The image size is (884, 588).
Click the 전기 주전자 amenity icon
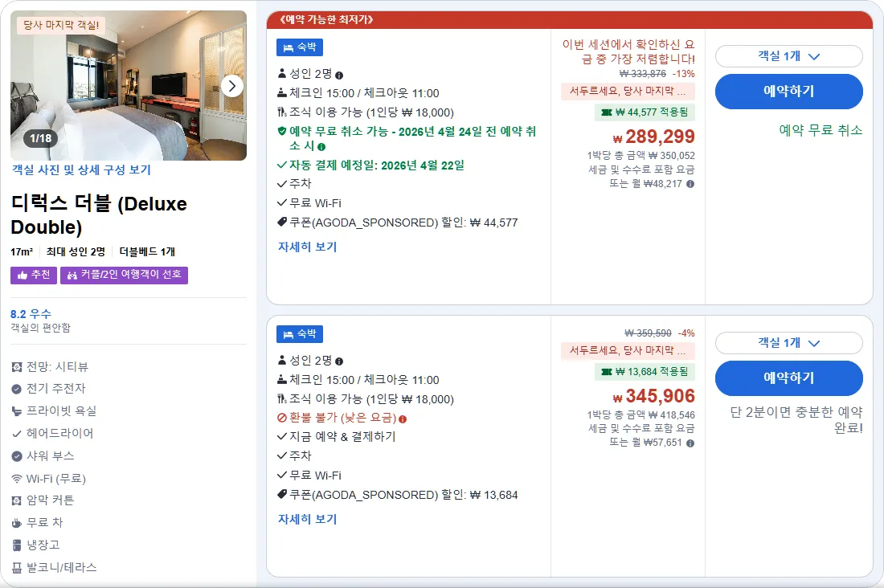click(17, 389)
